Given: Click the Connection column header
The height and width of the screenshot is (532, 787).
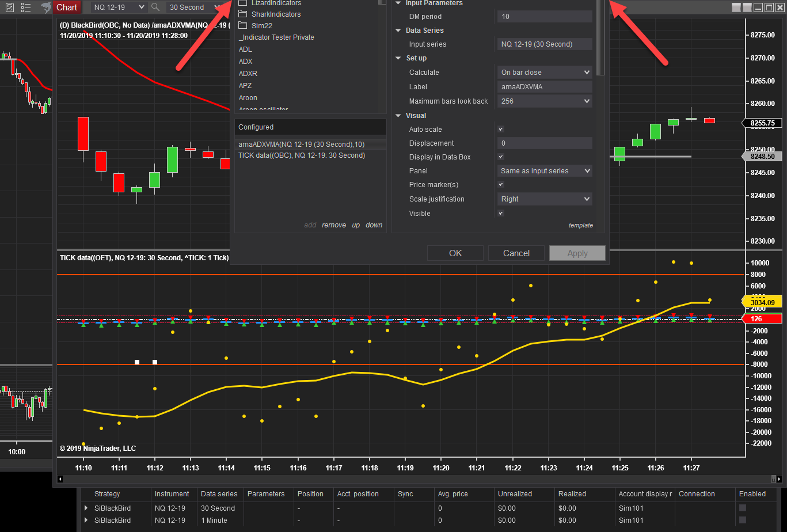Looking at the screenshot, I should (697, 494).
